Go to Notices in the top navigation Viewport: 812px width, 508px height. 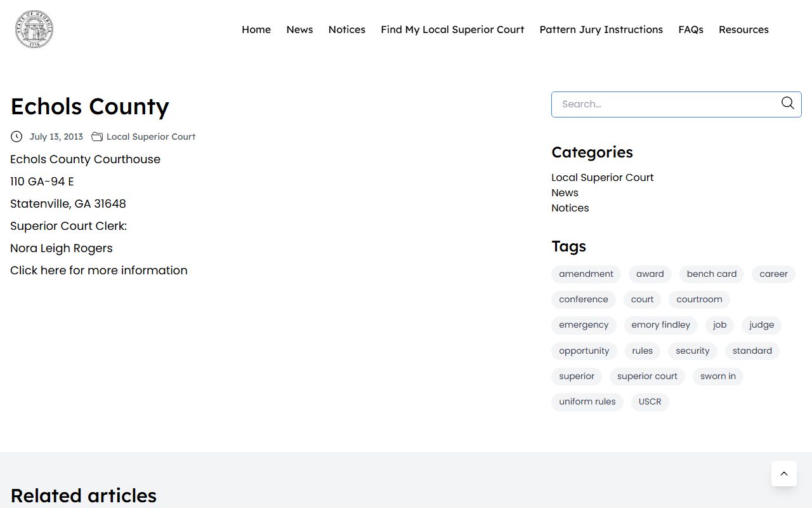click(x=347, y=30)
